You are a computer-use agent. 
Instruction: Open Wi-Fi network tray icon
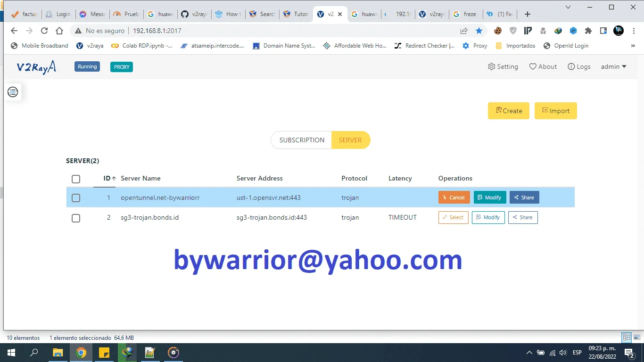(552, 353)
